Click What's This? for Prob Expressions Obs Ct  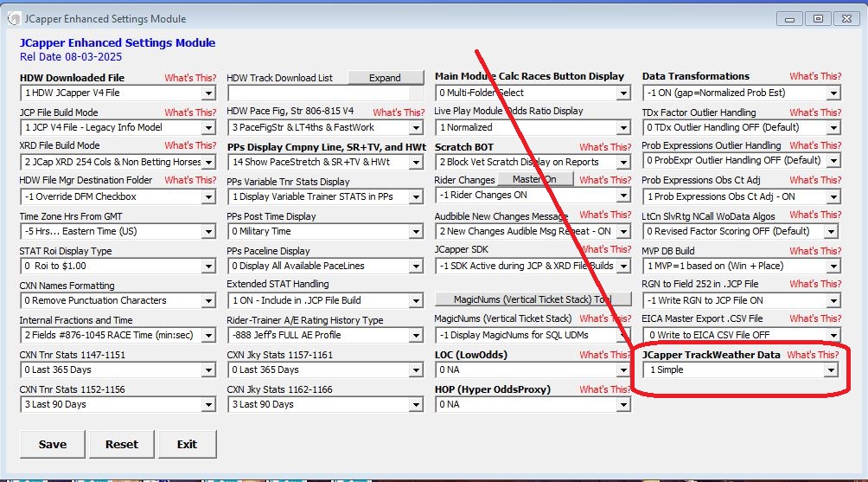tap(815, 180)
